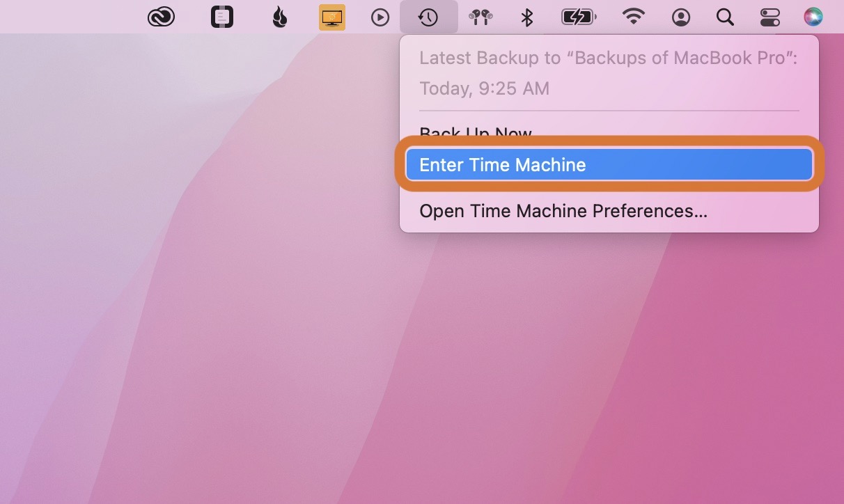Click the user account switching icon
The width and height of the screenshot is (844, 504).
pos(681,17)
